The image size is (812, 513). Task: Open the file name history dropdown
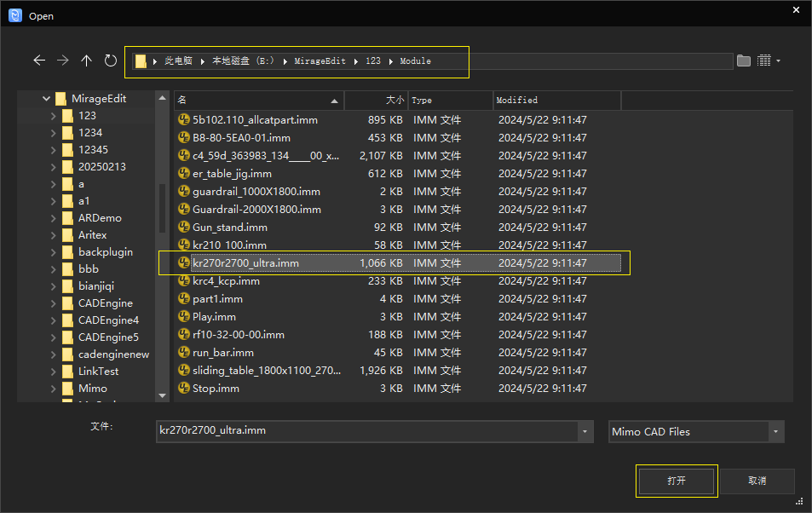(585, 432)
